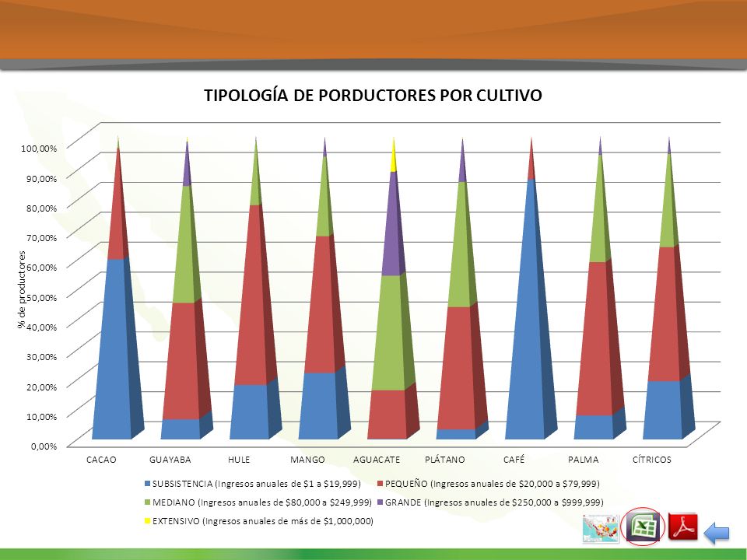
Task: Select the red PEQUEÑO legend swatch
Action: tap(381, 484)
